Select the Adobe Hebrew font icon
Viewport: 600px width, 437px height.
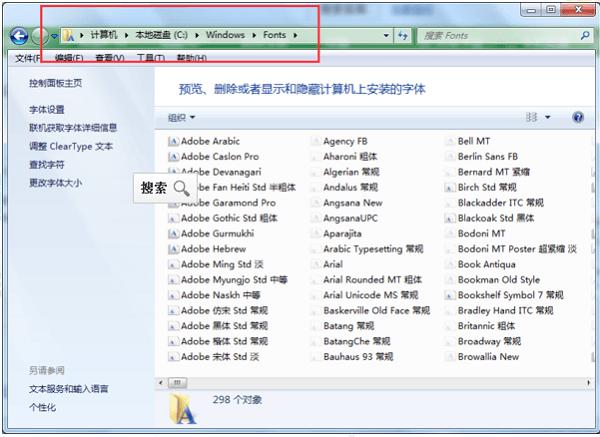pyautogui.click(x=173, y=249)
